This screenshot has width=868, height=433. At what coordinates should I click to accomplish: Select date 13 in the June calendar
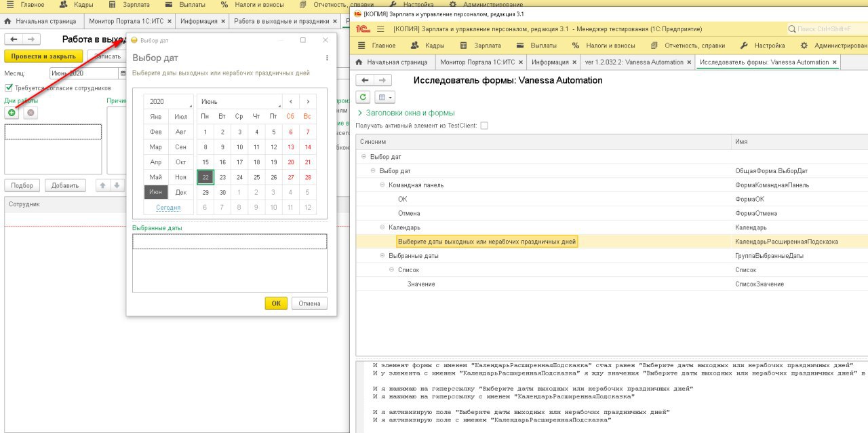(291, 147)
